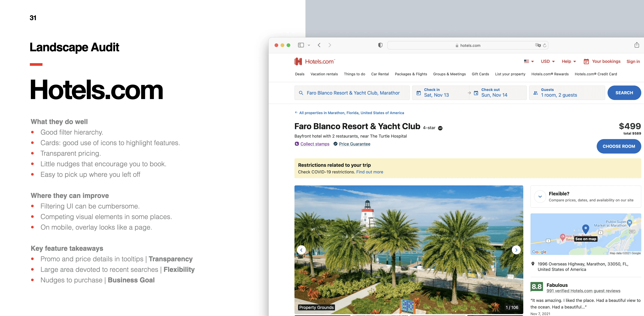Image resolution: width=644 pixels, height=316 pixels.
Task: Open the USD currency dropdown
Action: click(x=548, y=61)
